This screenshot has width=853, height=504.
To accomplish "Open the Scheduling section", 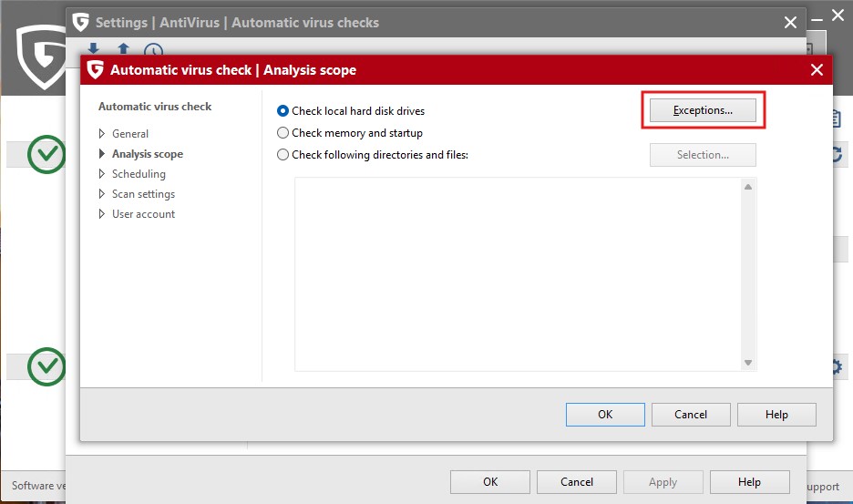I will [139, 174].
